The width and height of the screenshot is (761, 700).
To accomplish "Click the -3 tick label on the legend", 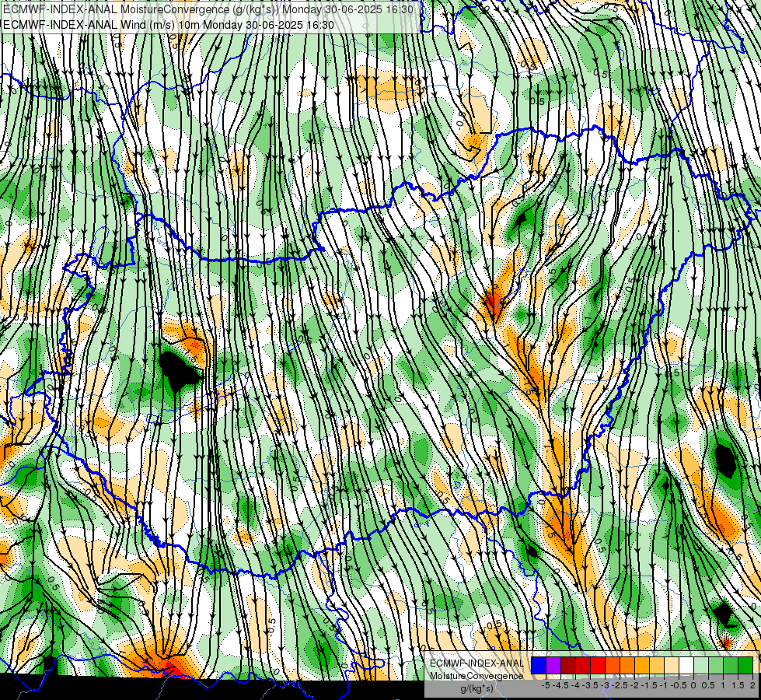I will click(x=605, y=685).
